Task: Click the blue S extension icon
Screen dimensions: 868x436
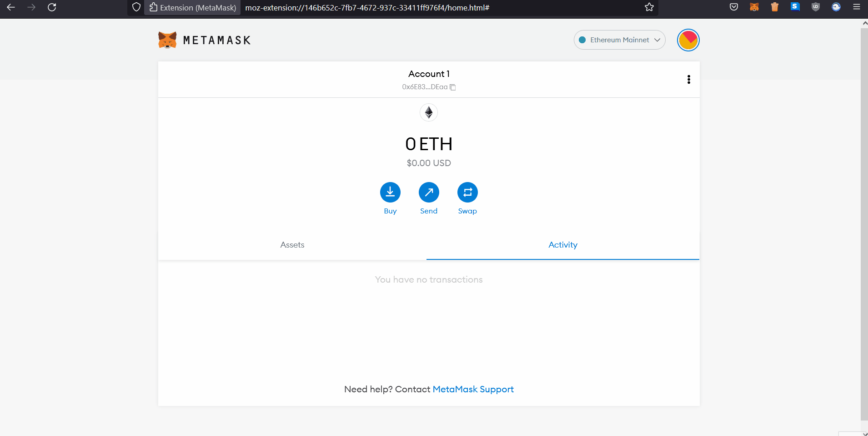Action: pos(795,6)
